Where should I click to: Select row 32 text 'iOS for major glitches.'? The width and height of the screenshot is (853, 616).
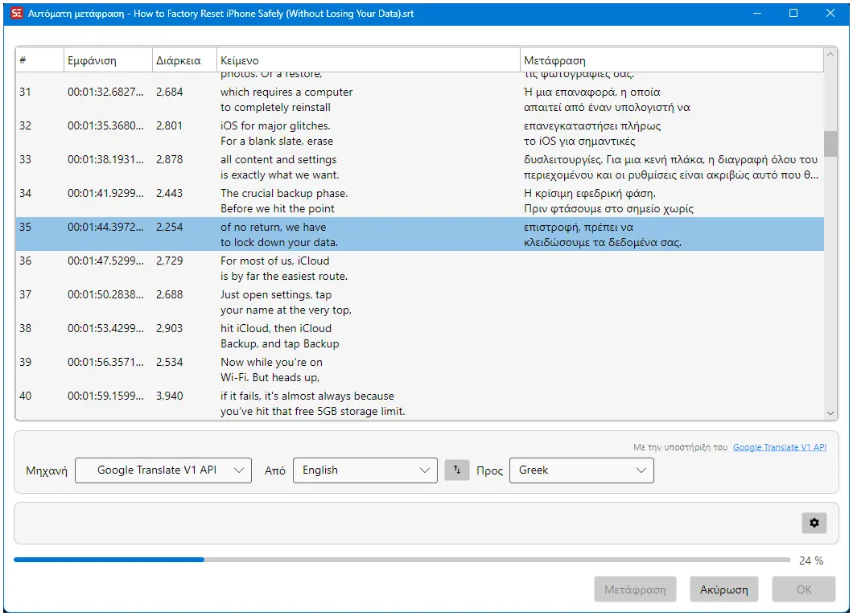click(x=275, y=125)
